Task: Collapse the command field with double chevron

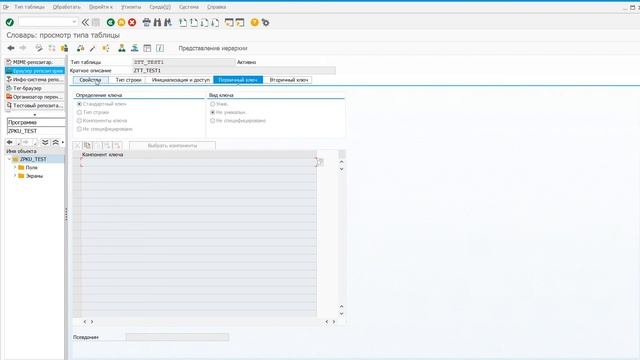Action: click(85, 22)
